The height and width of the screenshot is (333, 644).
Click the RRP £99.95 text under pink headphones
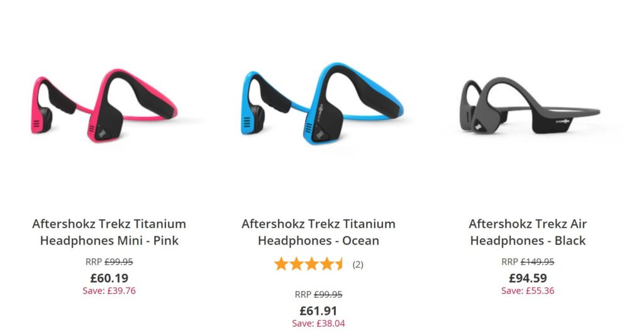click(109, 261)
